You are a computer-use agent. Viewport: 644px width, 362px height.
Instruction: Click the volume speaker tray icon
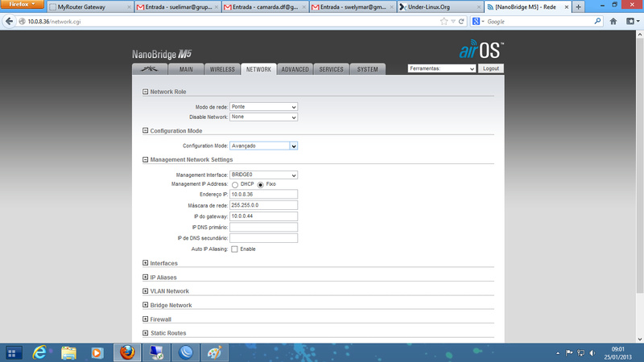pos(592,352)
